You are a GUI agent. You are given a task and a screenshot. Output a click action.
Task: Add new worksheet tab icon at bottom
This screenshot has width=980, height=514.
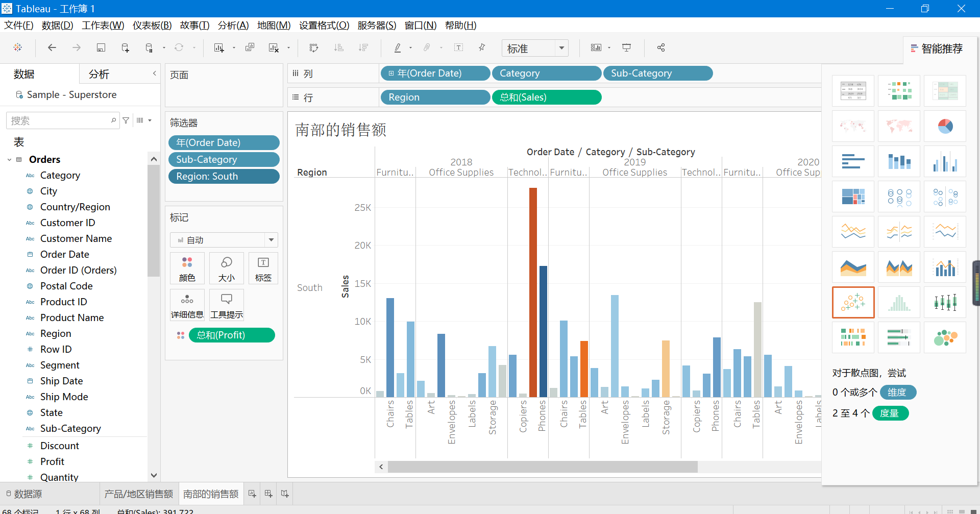pyautogui.click(x=252, y=494)
